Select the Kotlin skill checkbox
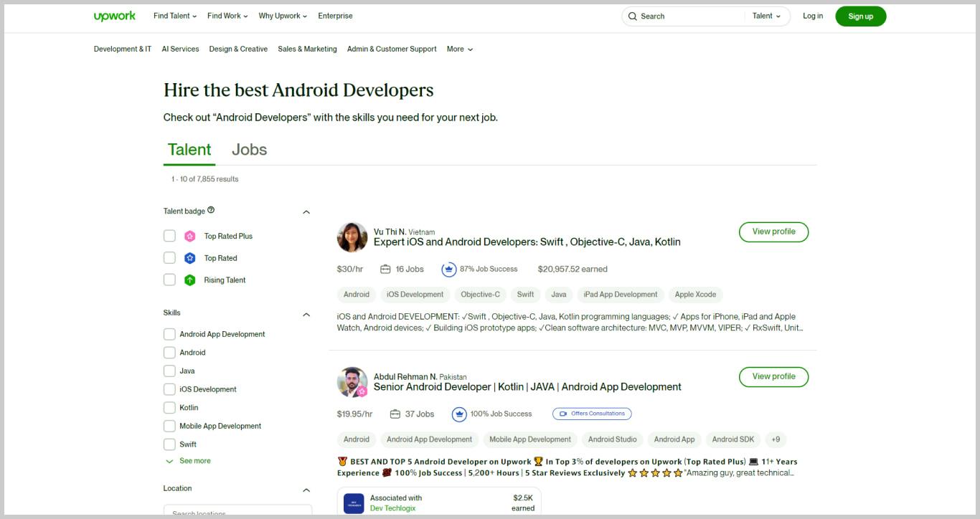Screen dimensions: 980x519 [x=169, y=408]
